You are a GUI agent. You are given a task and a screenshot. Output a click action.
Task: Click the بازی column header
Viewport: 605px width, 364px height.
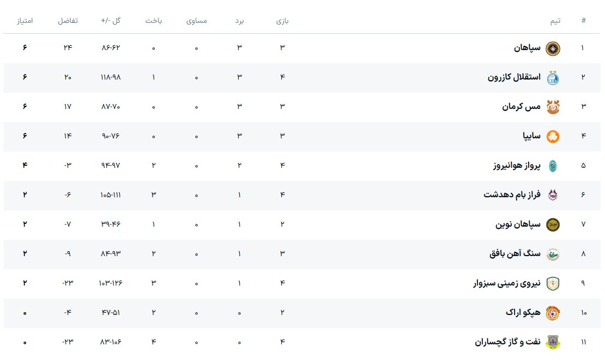coord(282,21)
